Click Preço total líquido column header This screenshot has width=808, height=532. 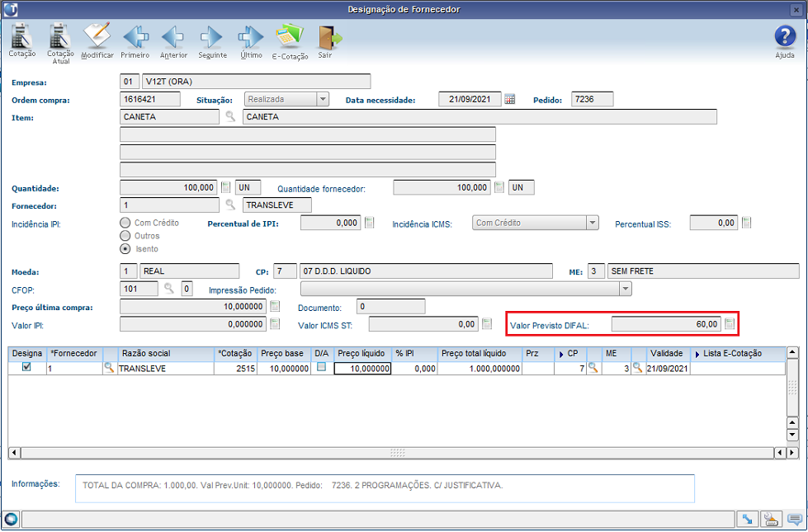(x=480, y=354)
